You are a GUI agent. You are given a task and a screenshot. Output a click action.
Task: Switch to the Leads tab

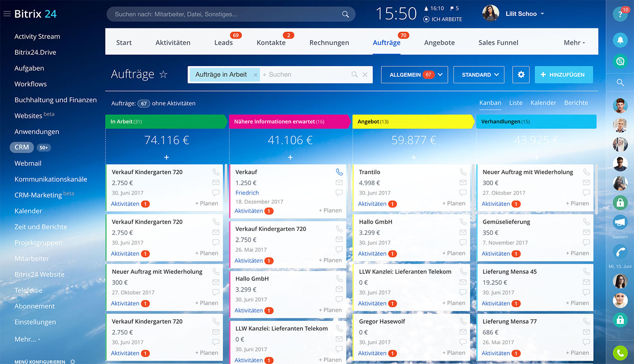[223, 43]
